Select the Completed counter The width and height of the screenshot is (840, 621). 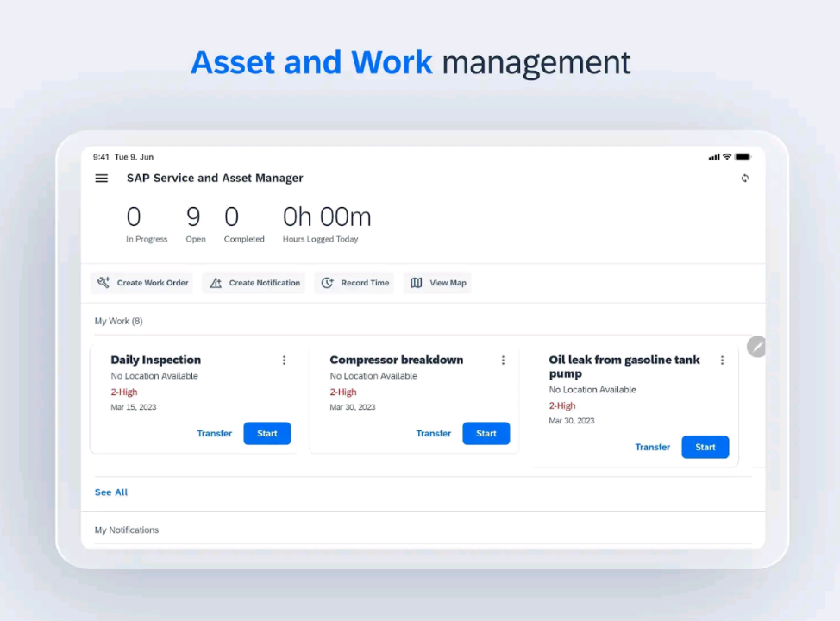(244, 225)
